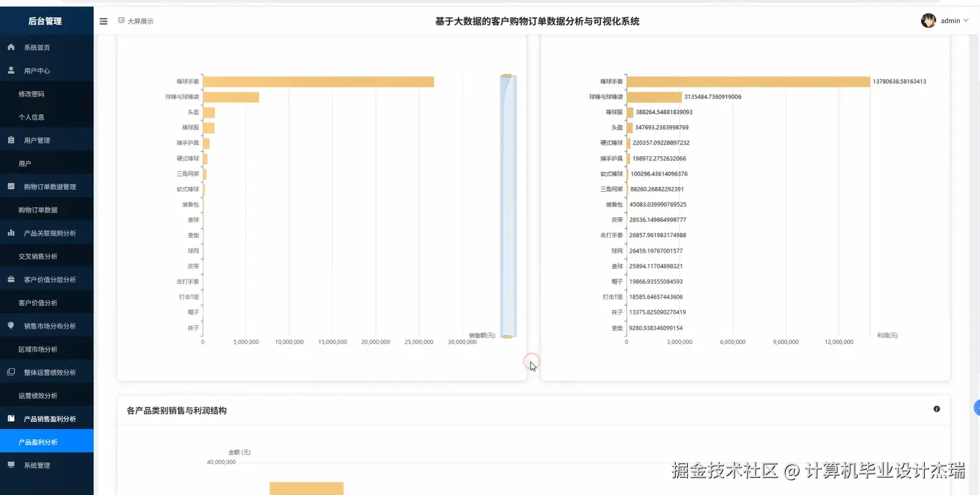The height and width of the screenshot is (495, 980).
Task: Click the admin avatar picture
Action: (928, 21)
